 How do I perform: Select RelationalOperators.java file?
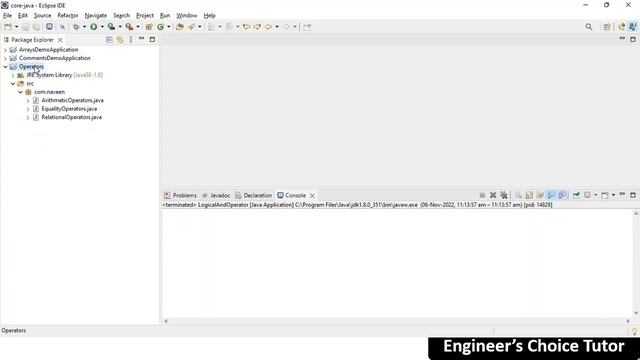coord(71,117)
